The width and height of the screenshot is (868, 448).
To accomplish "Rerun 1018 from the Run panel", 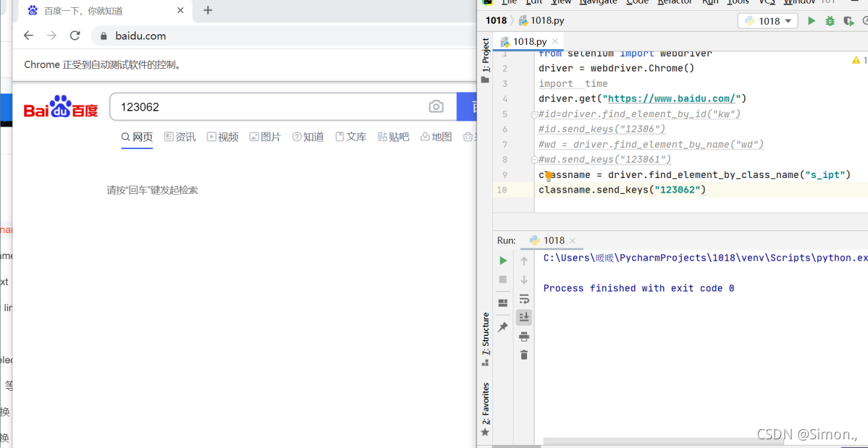I will click(x=503, y=261).
